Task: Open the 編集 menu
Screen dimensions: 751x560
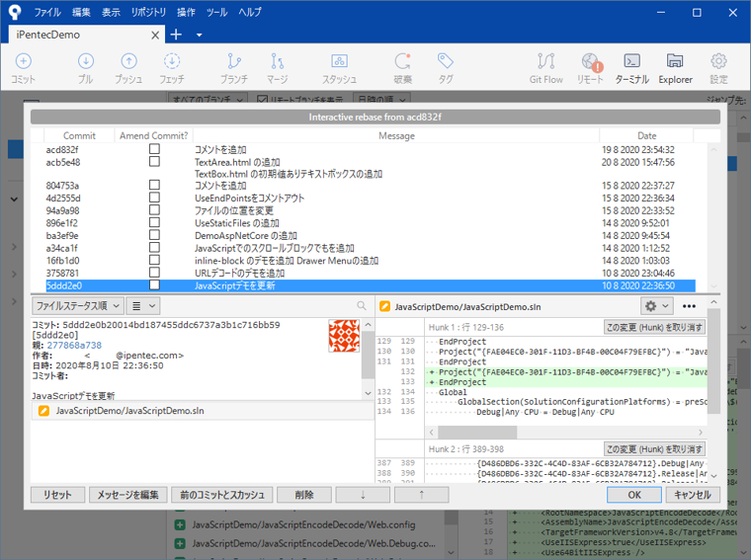Action: [81, 13]
